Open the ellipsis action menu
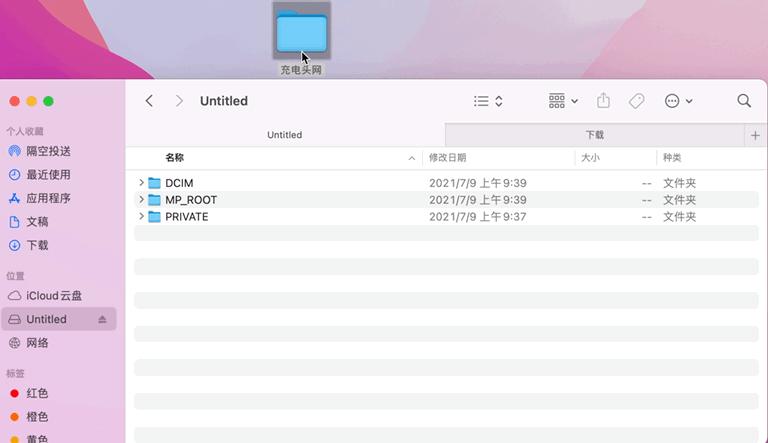768x443 pixels. [678, 101]
